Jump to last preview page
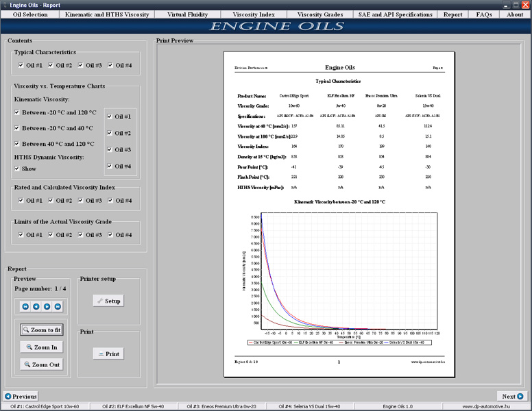The width and height of the screenshot is (532, 411). [58, 307]
